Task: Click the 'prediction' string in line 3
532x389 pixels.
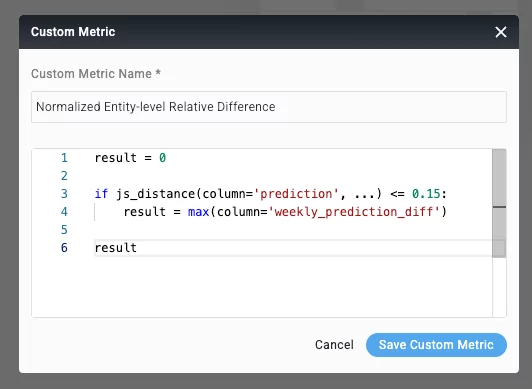Action: tap(296, 194)
